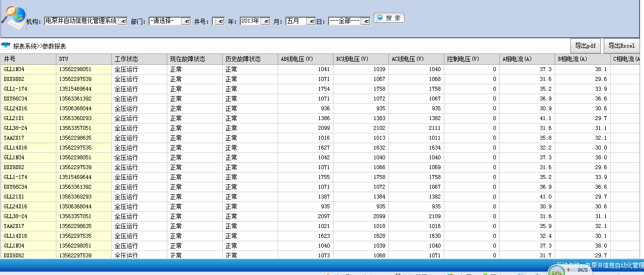644x275 pixels.
Task: Click the breadcrumb icon beside 报表系统
Action: (x=6, y=46)
